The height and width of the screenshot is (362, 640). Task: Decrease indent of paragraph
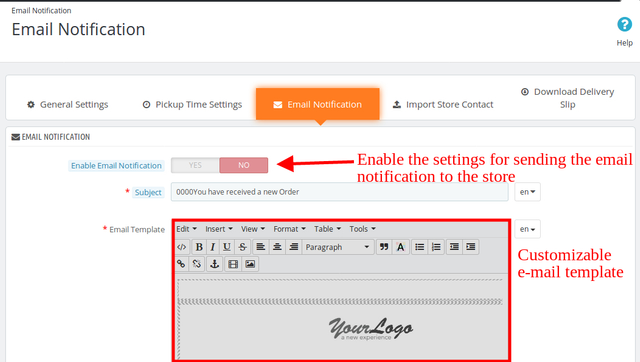(x=454, y=247)
